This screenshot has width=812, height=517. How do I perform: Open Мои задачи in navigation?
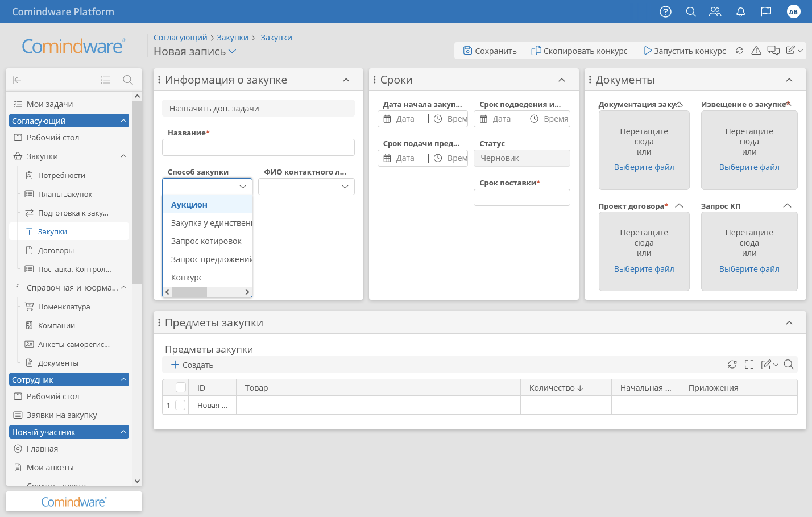click(49, 104)
